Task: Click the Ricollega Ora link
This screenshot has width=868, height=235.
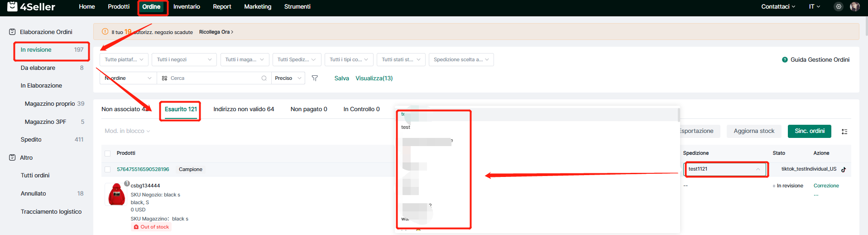Action: 216,32
